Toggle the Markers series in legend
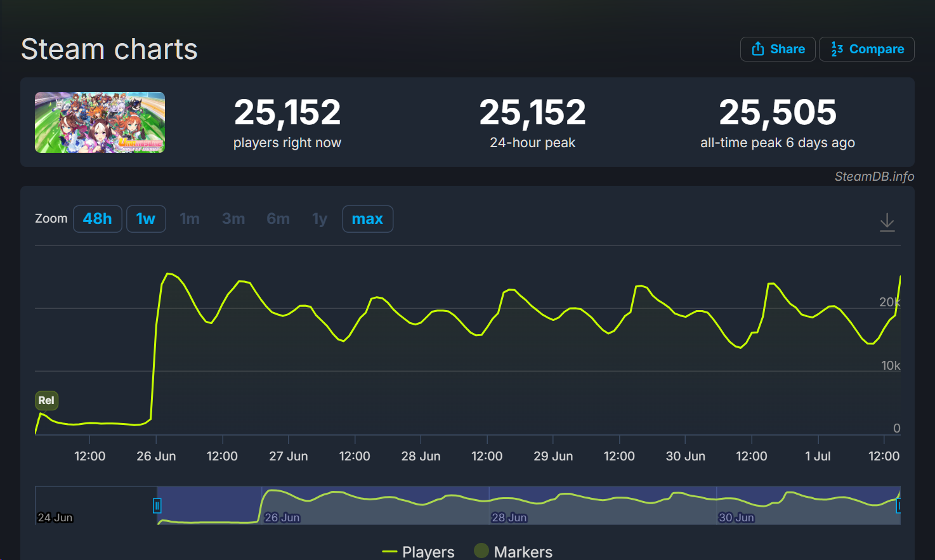 pyautogui.click(x=513, y=552)
